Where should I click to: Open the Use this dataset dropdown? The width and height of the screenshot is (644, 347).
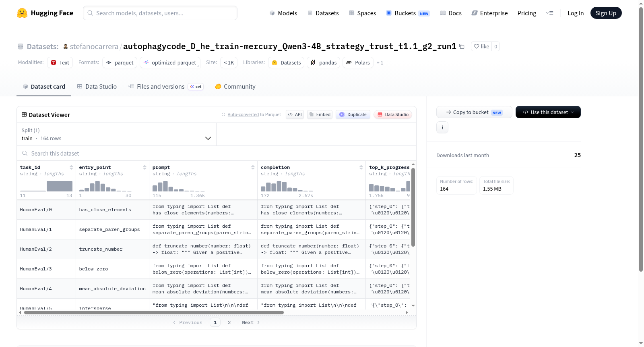tap(548, 112)
